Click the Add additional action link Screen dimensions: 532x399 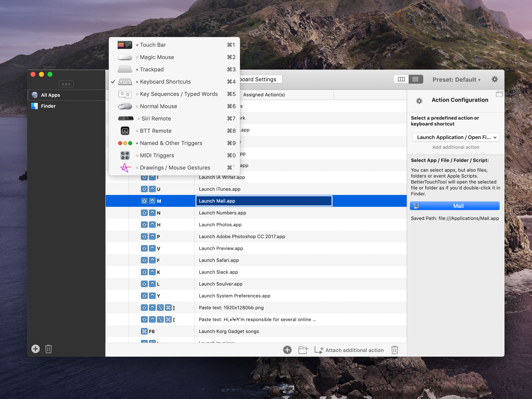pyautogui.click(x=456, y=147)
